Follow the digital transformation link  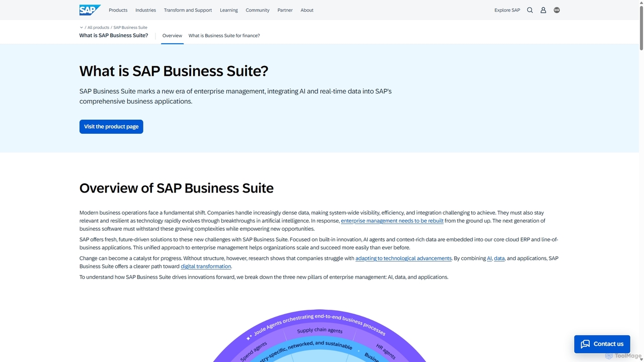pos(206,266)
